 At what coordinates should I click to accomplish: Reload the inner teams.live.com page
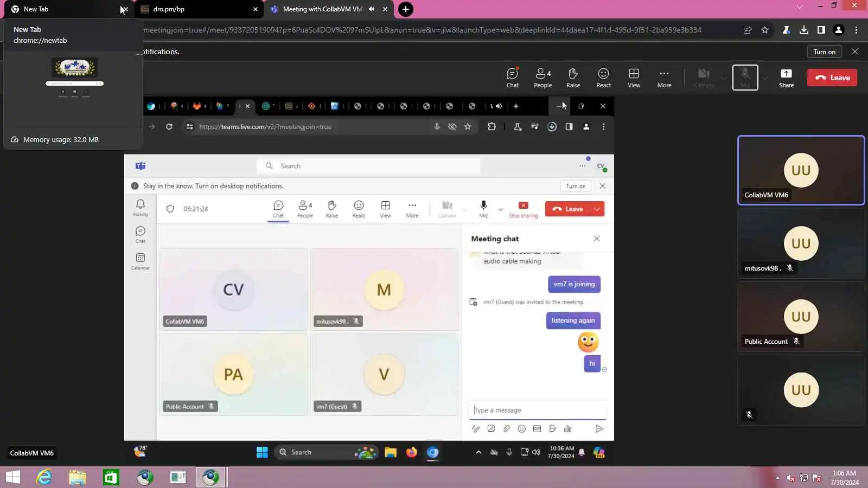[x=169, y=127]
